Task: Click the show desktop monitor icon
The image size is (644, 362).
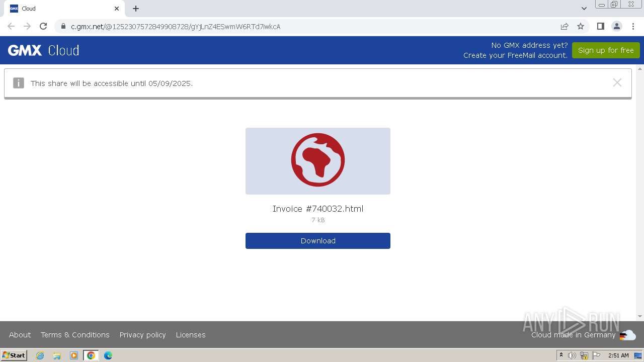Action: point(638,355)
